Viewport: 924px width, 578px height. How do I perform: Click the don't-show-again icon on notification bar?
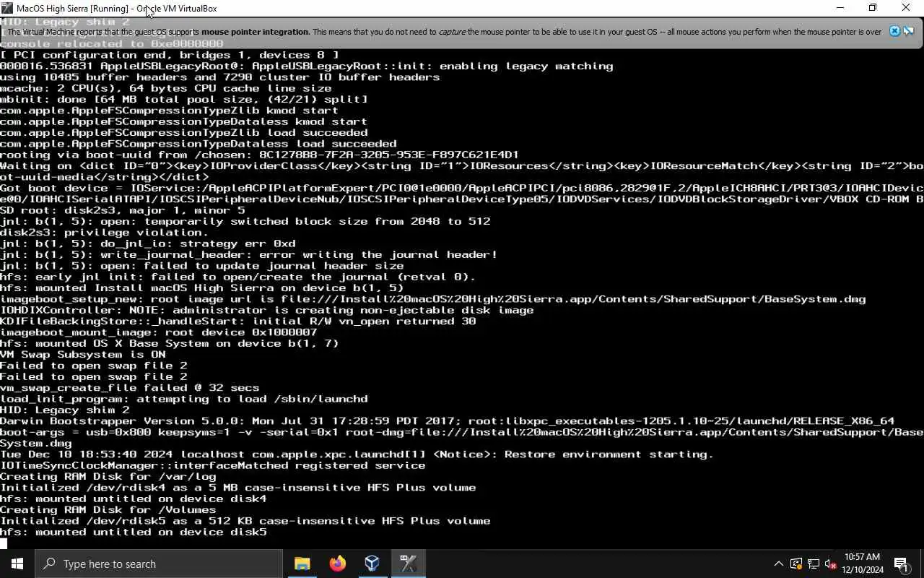[x=909, y=31]
